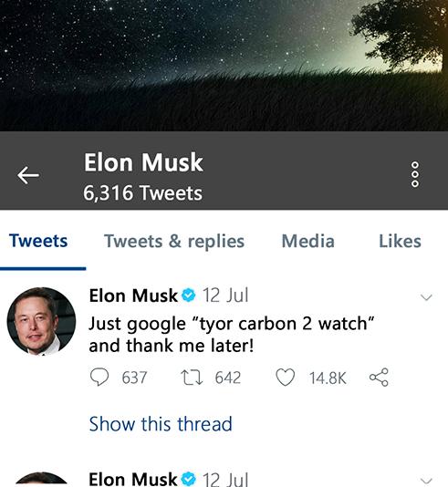448x487 pixels.
Task: Like the tweet with heart icon
Action: pos(286,378)
